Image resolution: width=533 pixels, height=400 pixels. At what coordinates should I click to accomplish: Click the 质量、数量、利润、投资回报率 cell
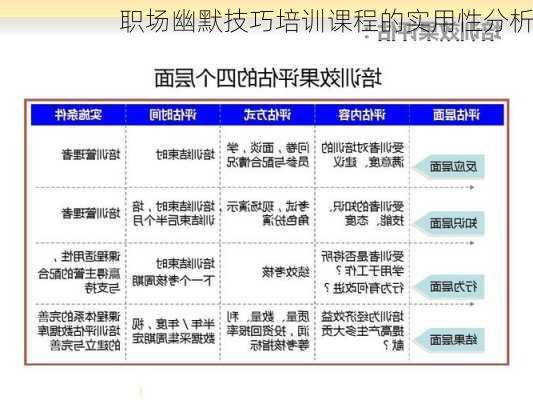[268, 331]
